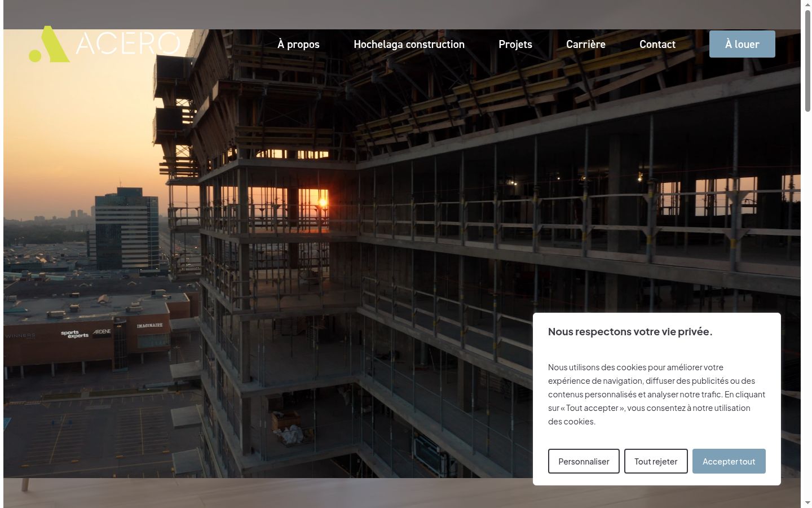Viewport: 812px width, 508px height.
Task: Click the setting sun in hero image
Action: (323, 202)
